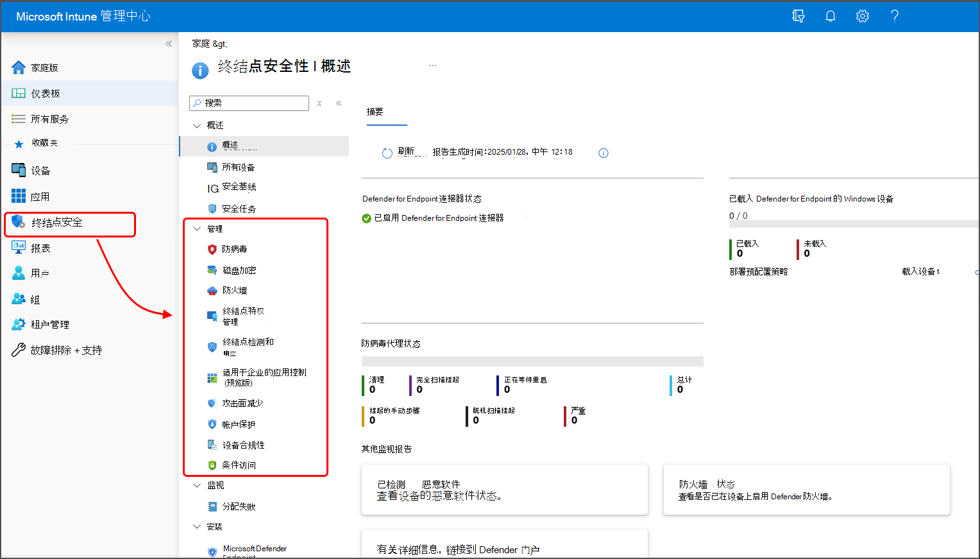The image size is (980, 559).
Task: Open the settings gear in header
Action: (x=863, y=16)
